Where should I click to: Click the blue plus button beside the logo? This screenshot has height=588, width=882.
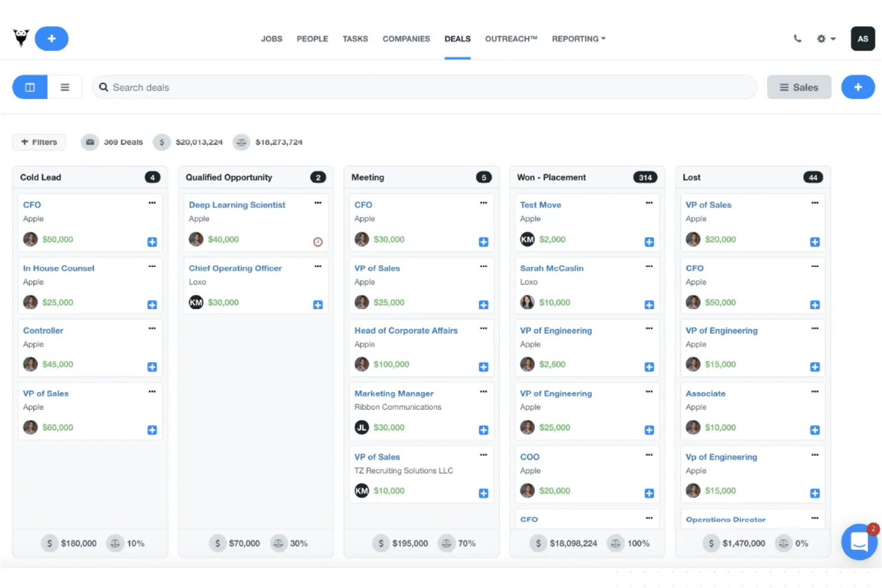coord(51,39)
